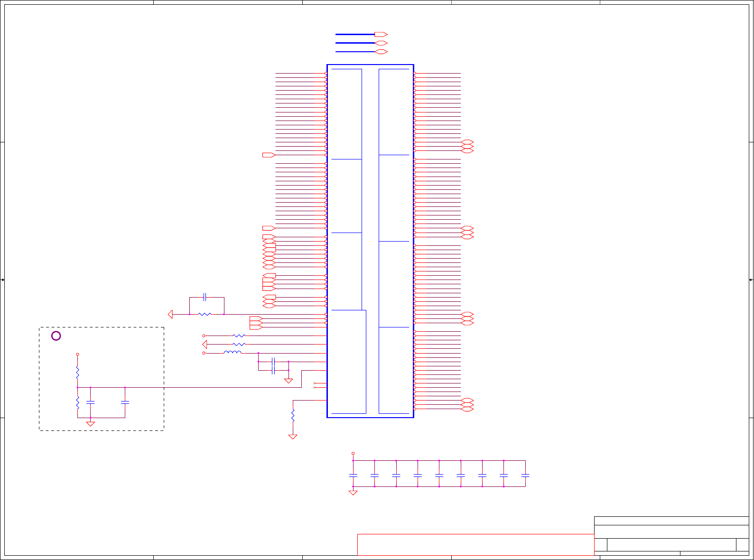Select series resistor directly above the inductor
Screen dimensions: 754x560
pyautogui.click(x=239, y=344)
